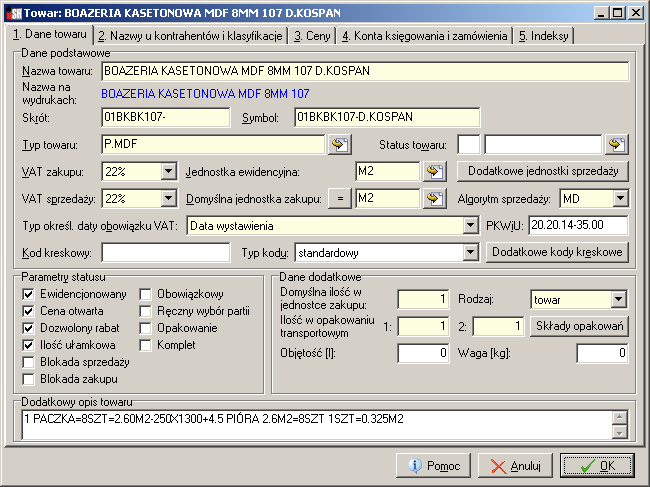Click Domyślna ilość w jednostce zakupu field
Screen dimensions: 650x487
(x=423, y=299)
